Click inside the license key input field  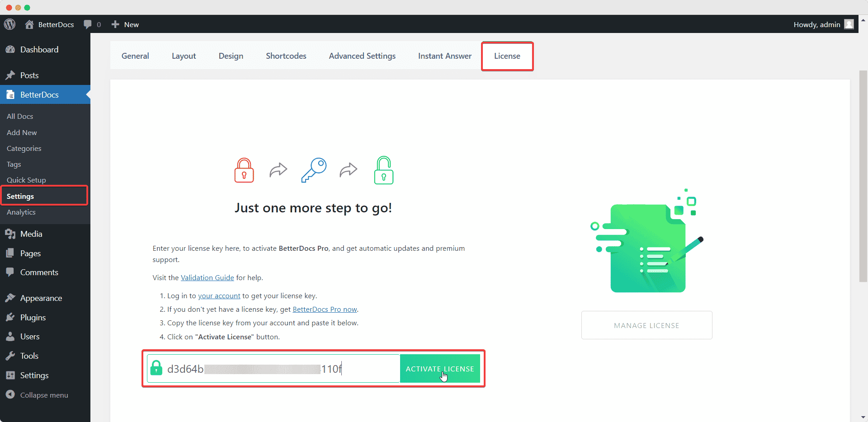tap(274, 369)
